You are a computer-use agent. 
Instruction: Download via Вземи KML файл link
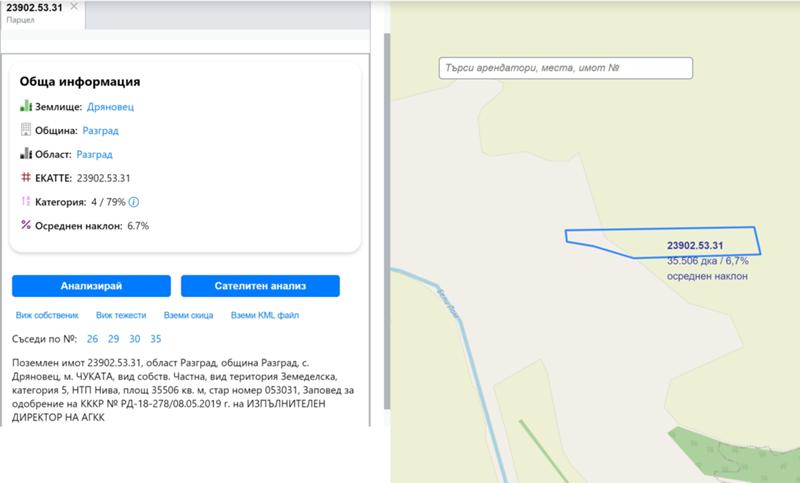[265, 315]
